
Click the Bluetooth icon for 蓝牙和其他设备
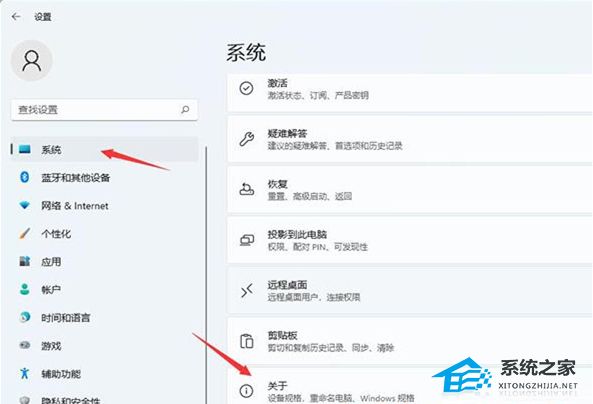(x=25, y=177)
